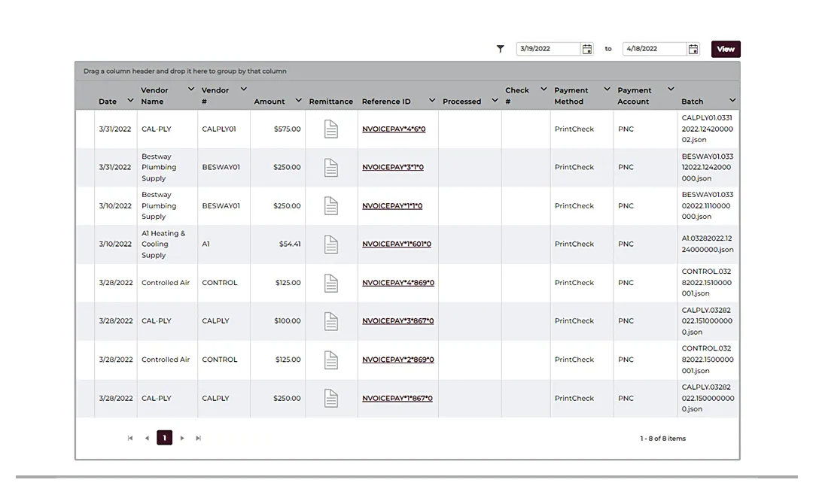
Task: Open remittance document for NVOICEPAY*2*869*0
Action: pyautogui.click(x=330, y=360)
